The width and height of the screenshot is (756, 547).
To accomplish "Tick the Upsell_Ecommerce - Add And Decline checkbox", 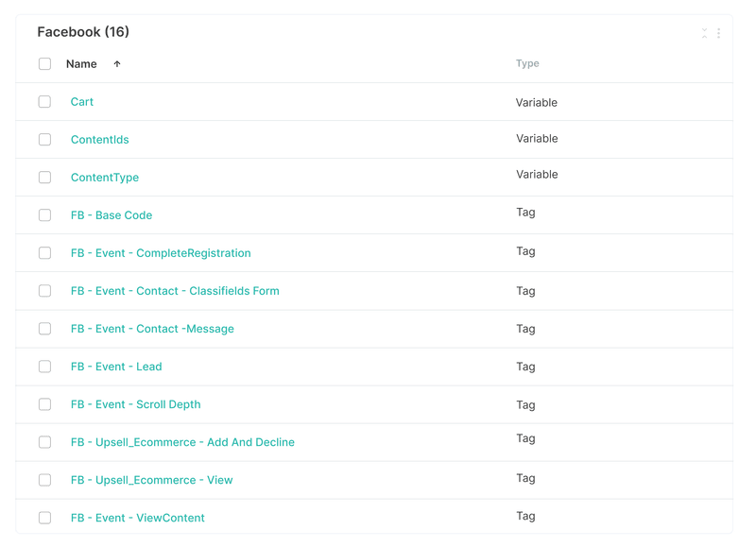I will tap(44, 442).
